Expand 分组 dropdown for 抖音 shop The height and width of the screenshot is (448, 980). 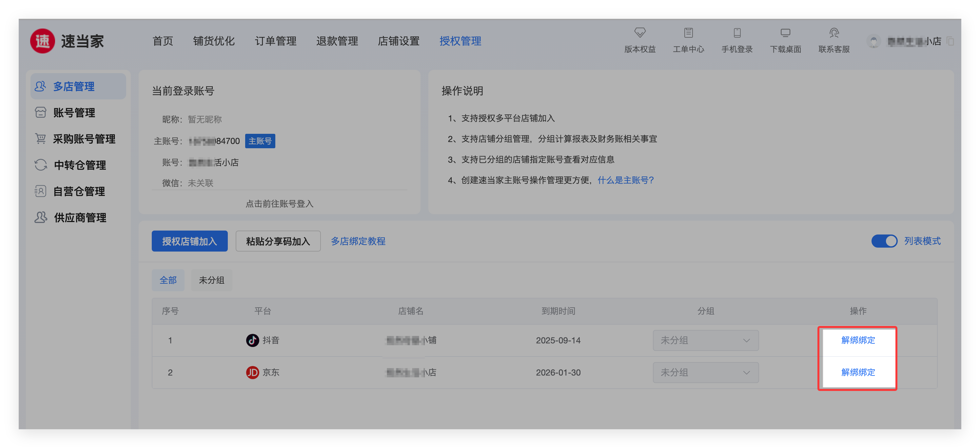705,340
